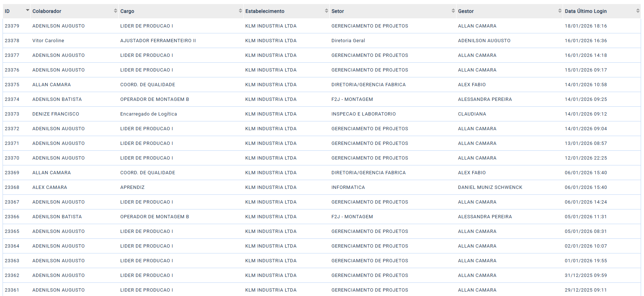
Task: Click the APRENDIZ cargo cell
Action: pos(132,187)
